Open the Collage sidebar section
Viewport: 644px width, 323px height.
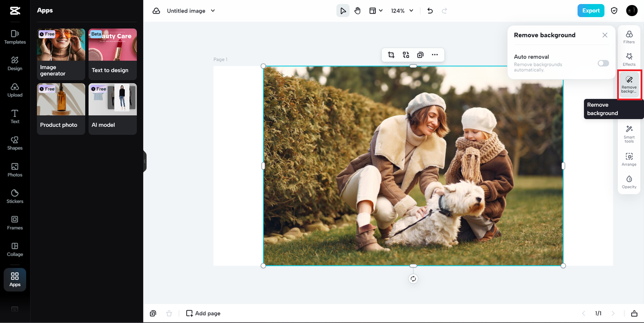15,250
